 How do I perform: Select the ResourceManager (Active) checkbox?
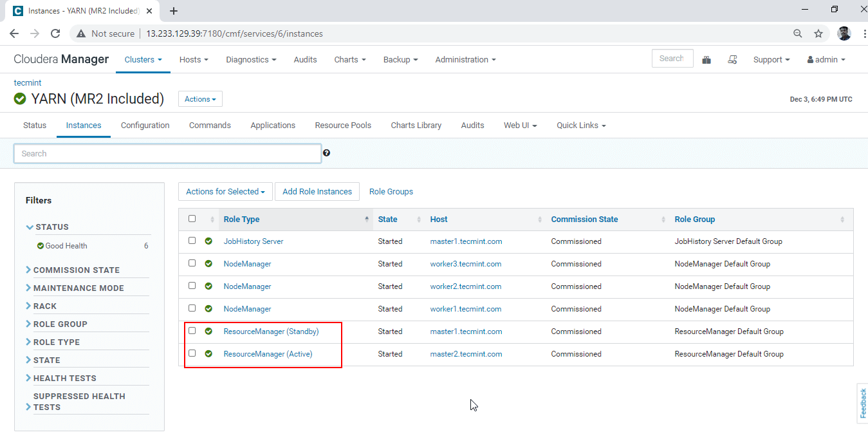pos(192,353)
